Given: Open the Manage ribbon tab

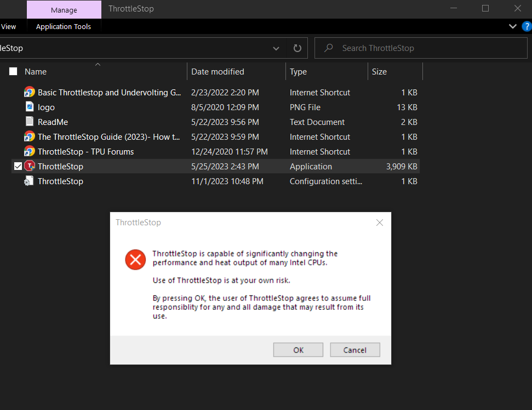Looking at the screenshot, I should click(x=64, y=10).
